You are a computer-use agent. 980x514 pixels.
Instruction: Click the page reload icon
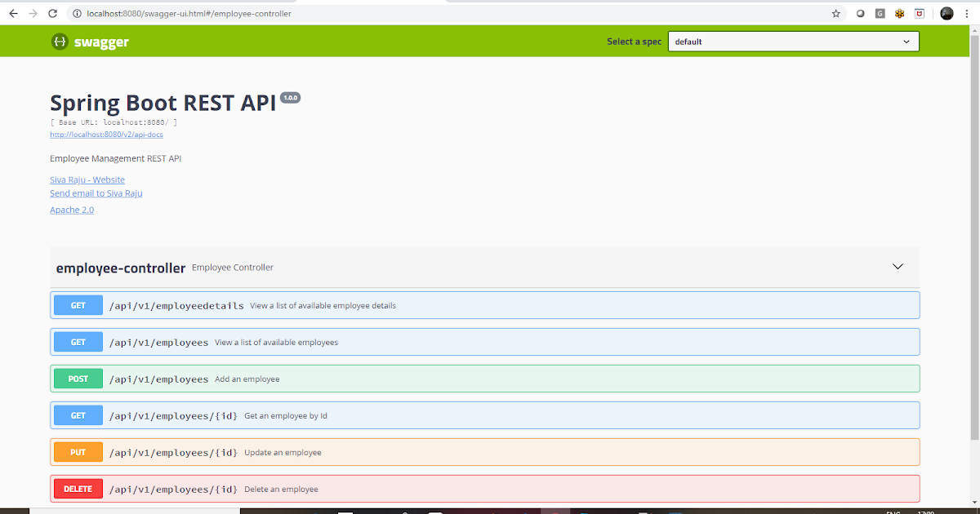point(51,13)
